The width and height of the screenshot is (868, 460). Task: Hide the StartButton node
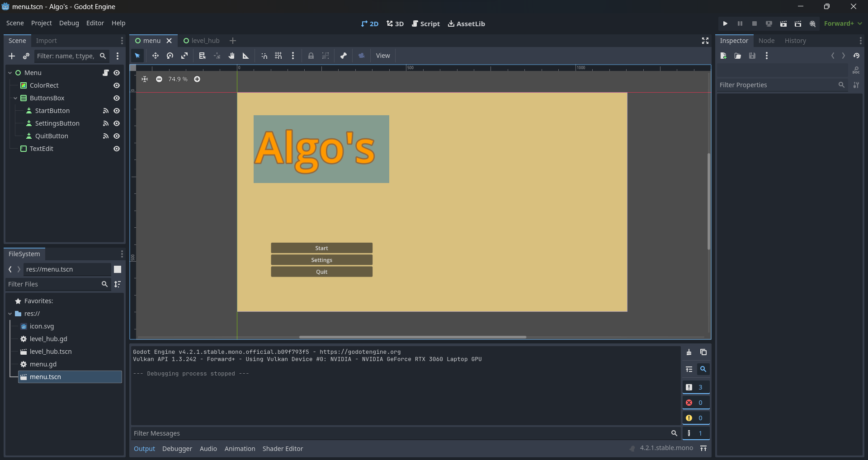117,111
